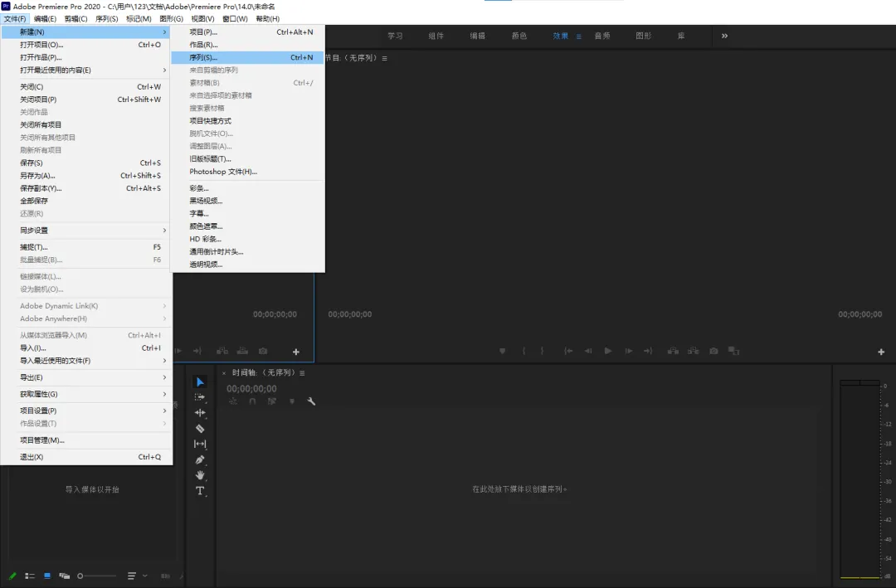
Task: Open 效果 workspace menu icon
Action: [579, 36]
